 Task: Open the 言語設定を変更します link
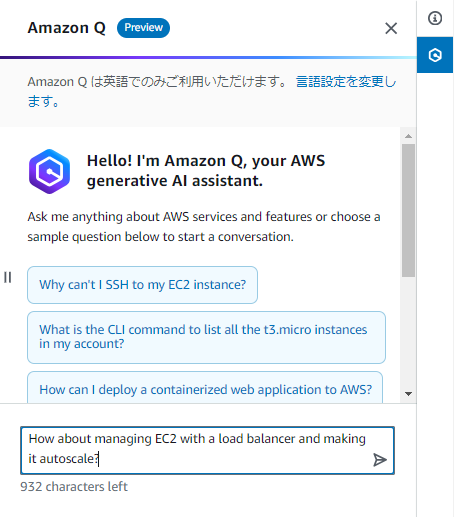click(212, 91)
